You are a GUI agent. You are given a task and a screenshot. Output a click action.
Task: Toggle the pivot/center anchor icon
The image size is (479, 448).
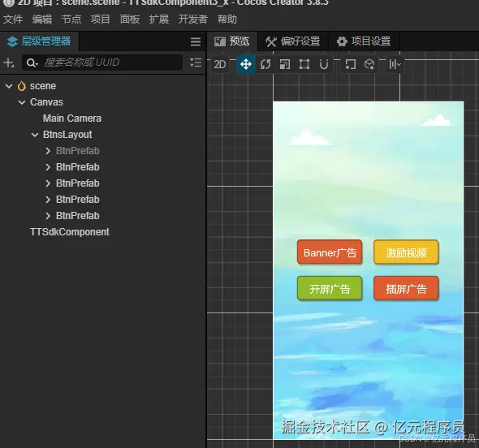point(351,64)
